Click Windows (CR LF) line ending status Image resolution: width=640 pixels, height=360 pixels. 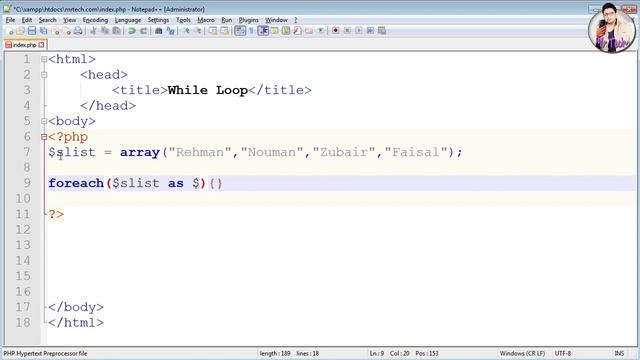pyautogui.click(x=522, y=353)
